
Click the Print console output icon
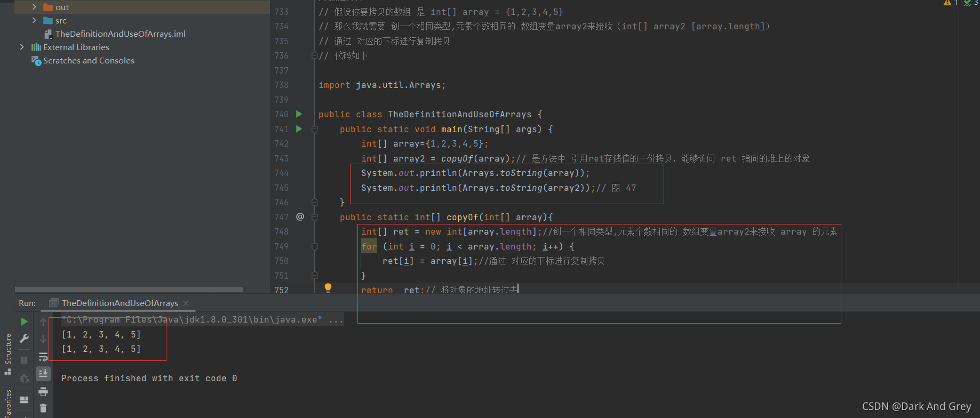(43, 392)
